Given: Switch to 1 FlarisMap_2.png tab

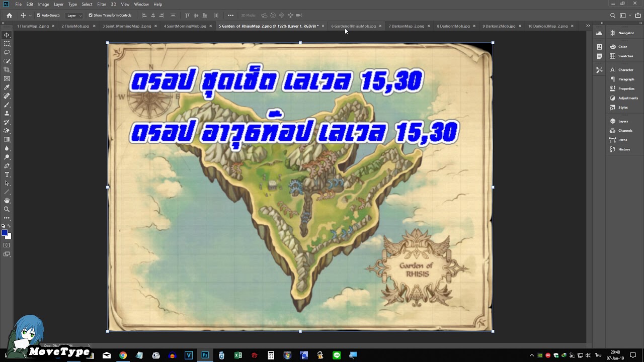Looking at the screenshot, I should [x=33, y=26].
